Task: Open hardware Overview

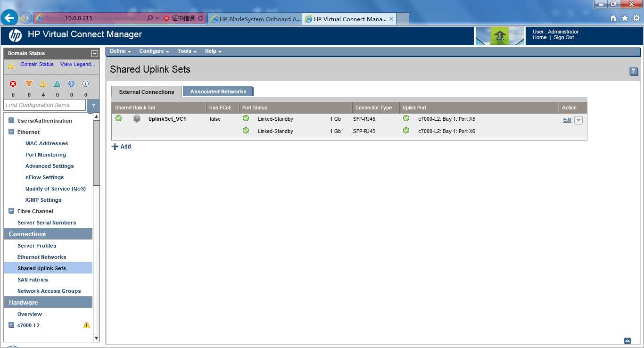Action: (x=30, y=314)
